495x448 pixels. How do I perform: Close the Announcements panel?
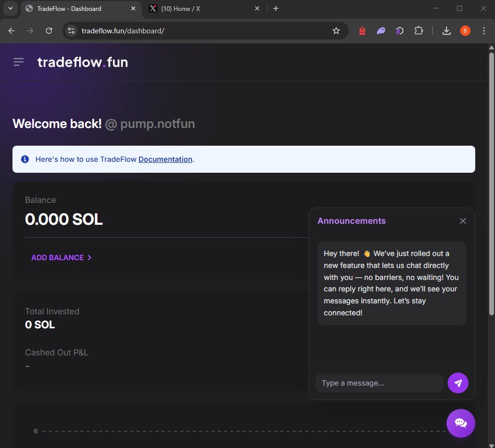[463, 221]
